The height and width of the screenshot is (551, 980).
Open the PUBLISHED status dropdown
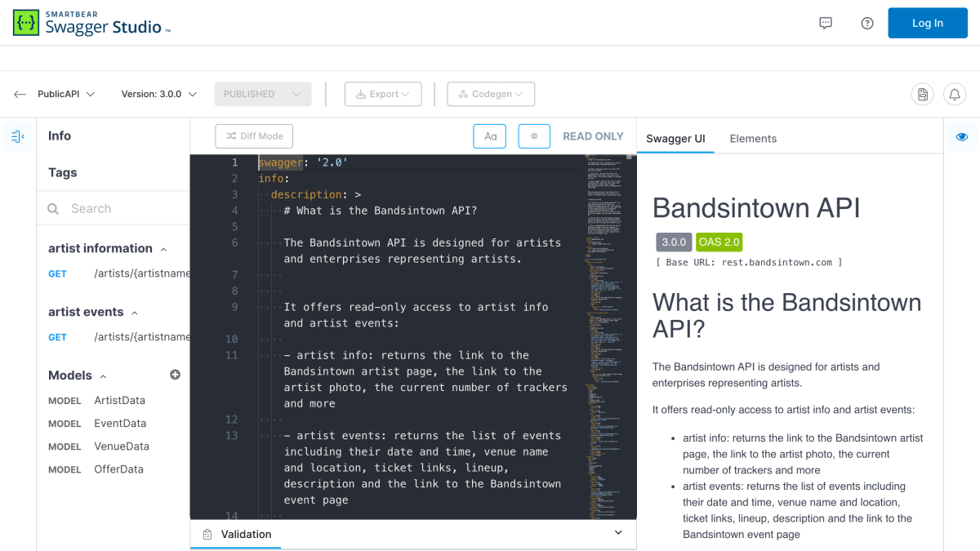(263, 94)
